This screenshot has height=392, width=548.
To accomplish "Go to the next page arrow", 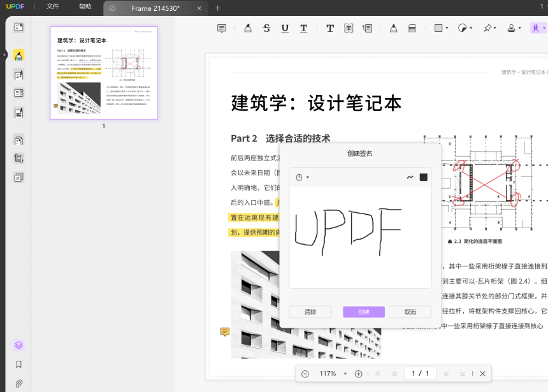I will point(446,374).
